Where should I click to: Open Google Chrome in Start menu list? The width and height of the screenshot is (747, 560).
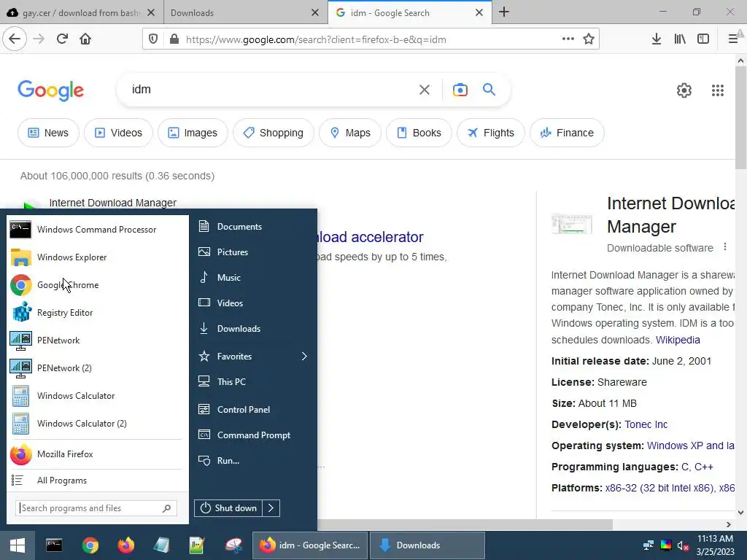pyautogui.click(x=97, y=285)
